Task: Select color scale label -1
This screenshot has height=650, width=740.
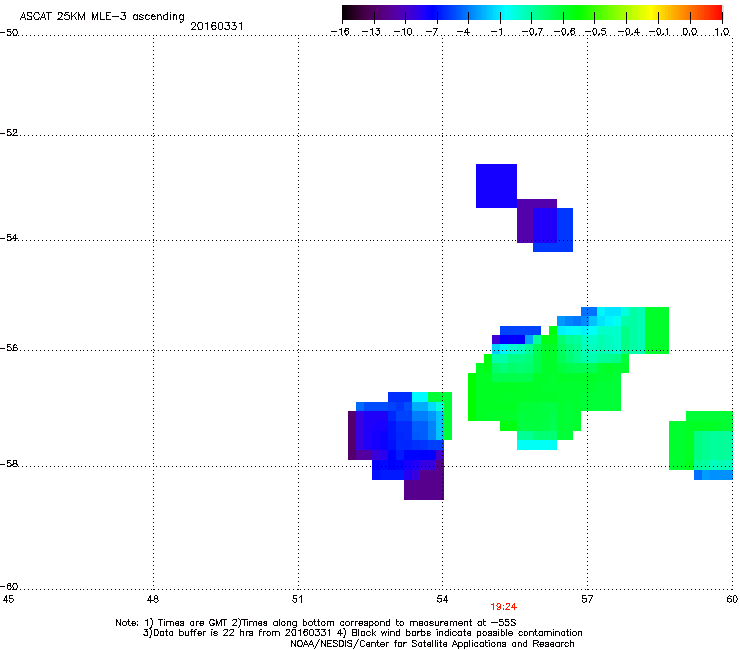Action: pos(496,32)
